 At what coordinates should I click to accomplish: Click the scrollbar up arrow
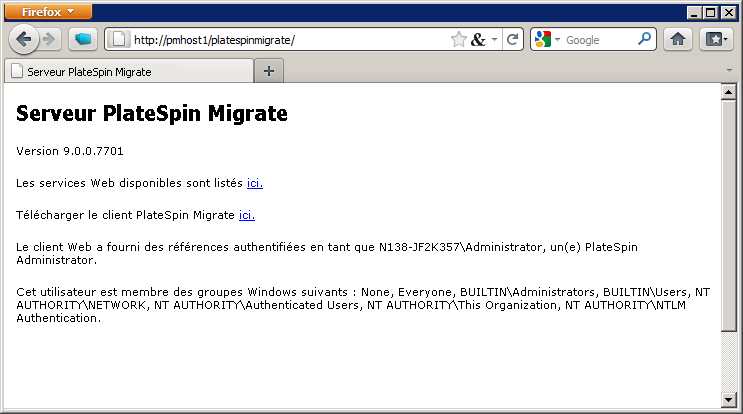click(x=728, y=91)
